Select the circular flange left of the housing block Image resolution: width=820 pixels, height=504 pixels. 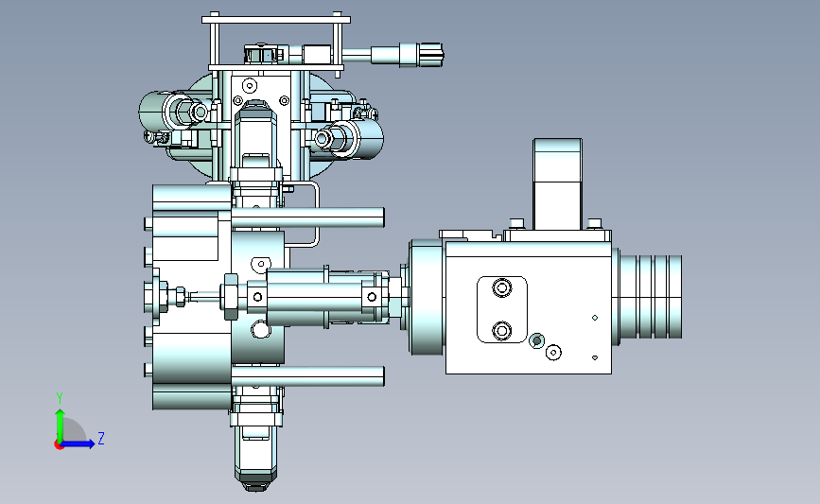tap(427, 297)
